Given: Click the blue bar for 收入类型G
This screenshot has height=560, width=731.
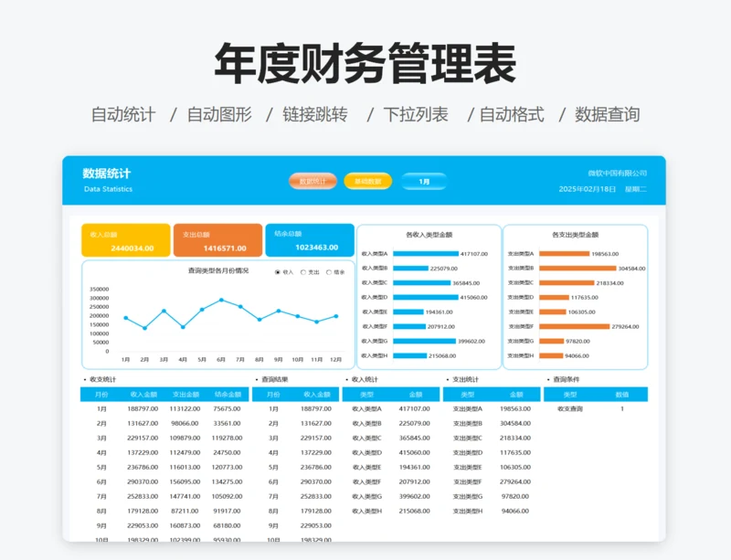Looking at the screenshot, I should 424,341.
